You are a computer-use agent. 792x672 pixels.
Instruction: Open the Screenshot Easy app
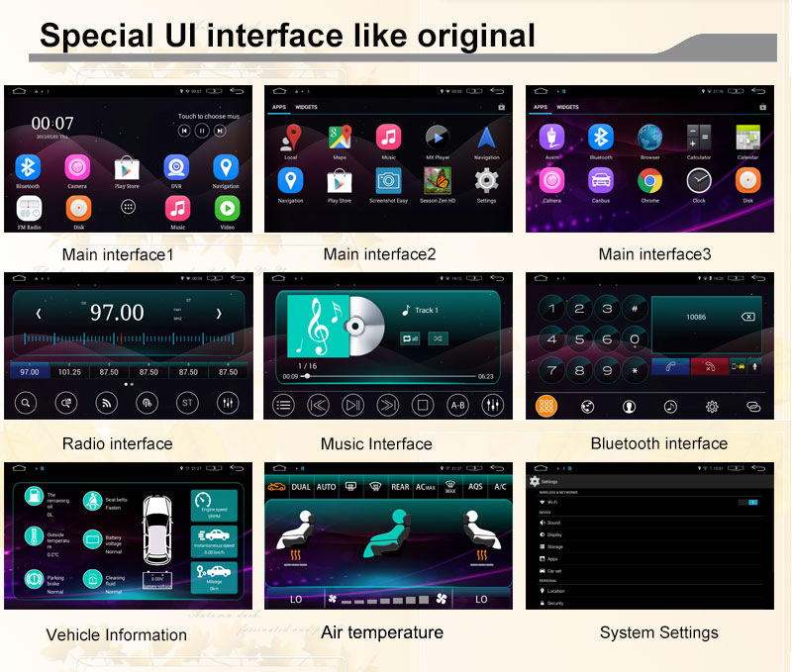(388, 181)
